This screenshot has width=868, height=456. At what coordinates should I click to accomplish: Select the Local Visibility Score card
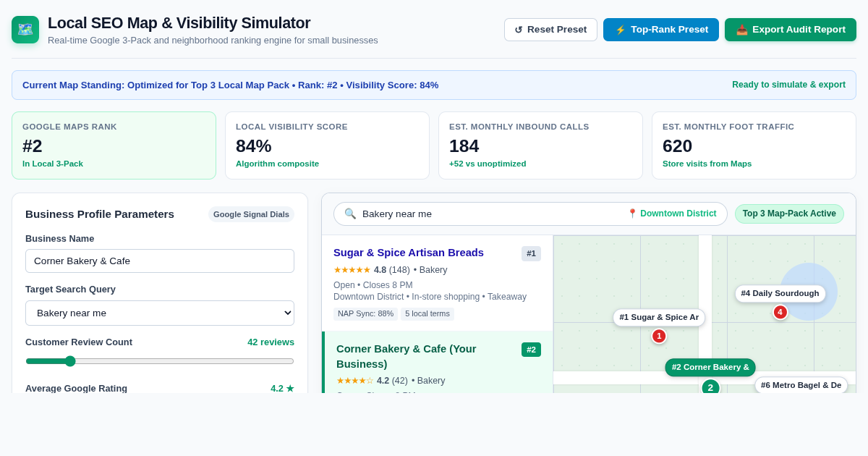[327, 145]
